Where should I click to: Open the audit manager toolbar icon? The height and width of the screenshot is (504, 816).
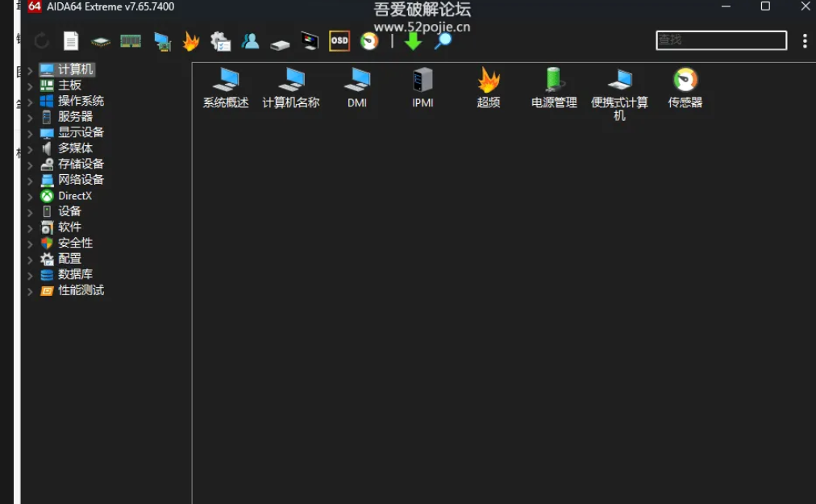[x=221, y=41]
